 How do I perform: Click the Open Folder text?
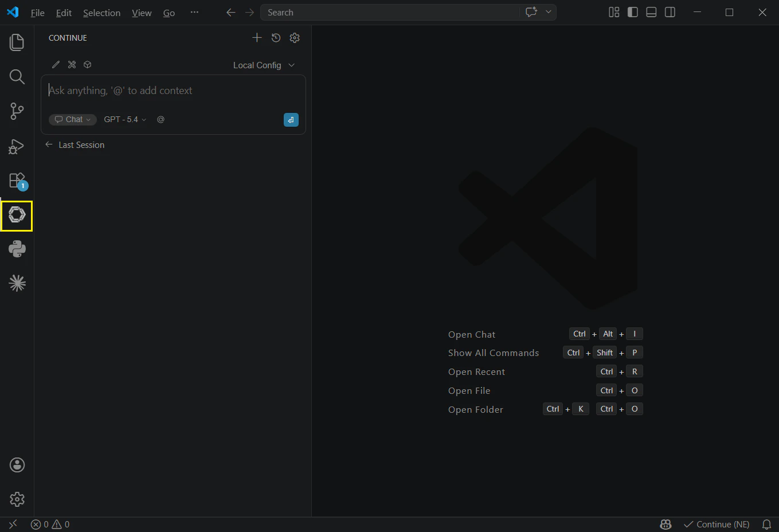pos(476,410)
